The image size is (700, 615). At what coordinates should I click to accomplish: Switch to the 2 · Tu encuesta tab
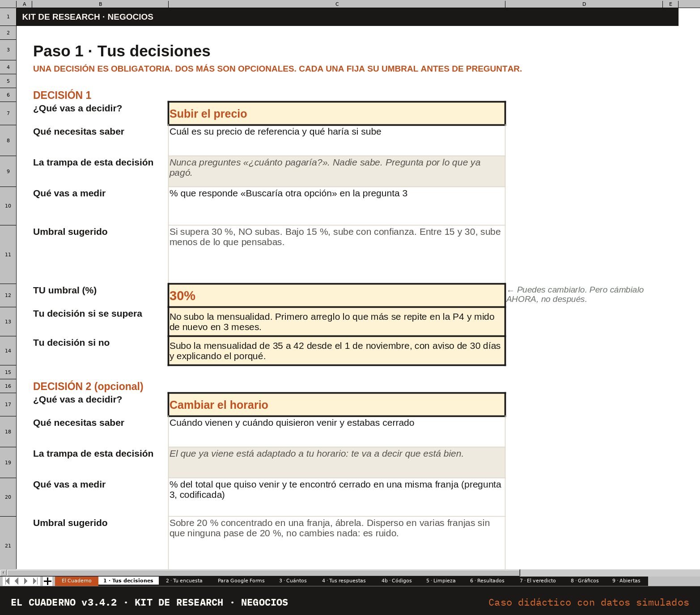(x=184, y=581)
